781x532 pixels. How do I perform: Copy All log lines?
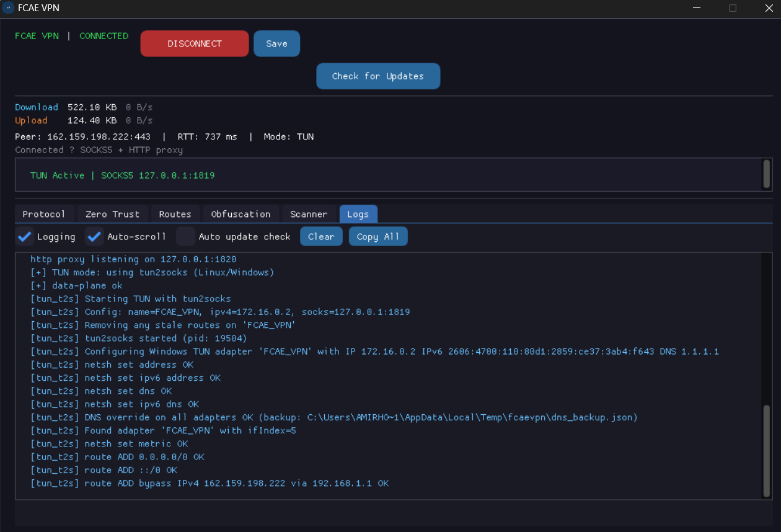[x=378, y=236]
